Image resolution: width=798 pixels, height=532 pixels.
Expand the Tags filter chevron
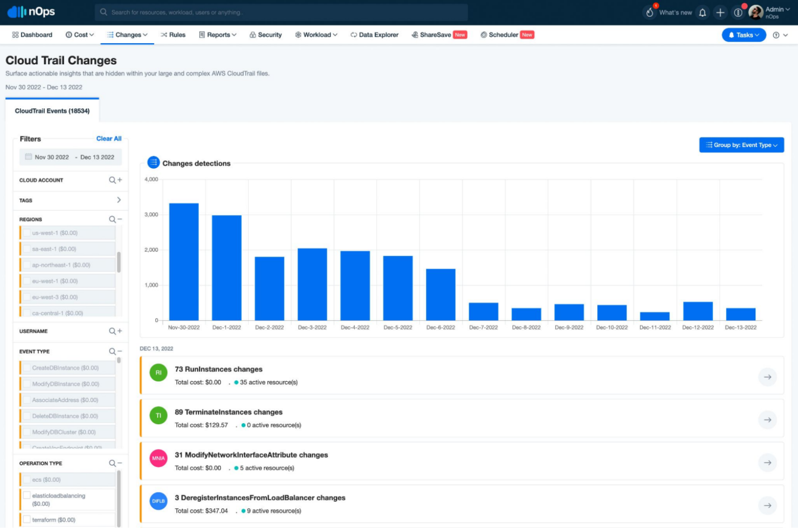coord(119,200)
